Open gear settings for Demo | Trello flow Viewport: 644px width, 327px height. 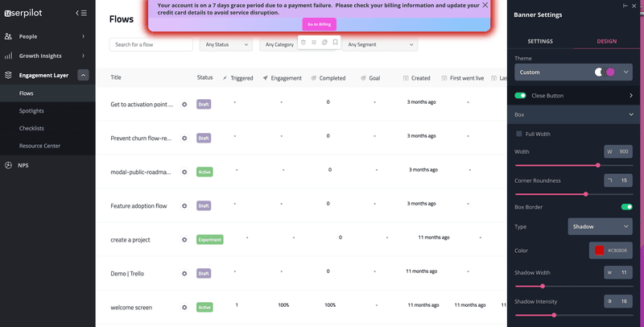(x=184, y=273)
